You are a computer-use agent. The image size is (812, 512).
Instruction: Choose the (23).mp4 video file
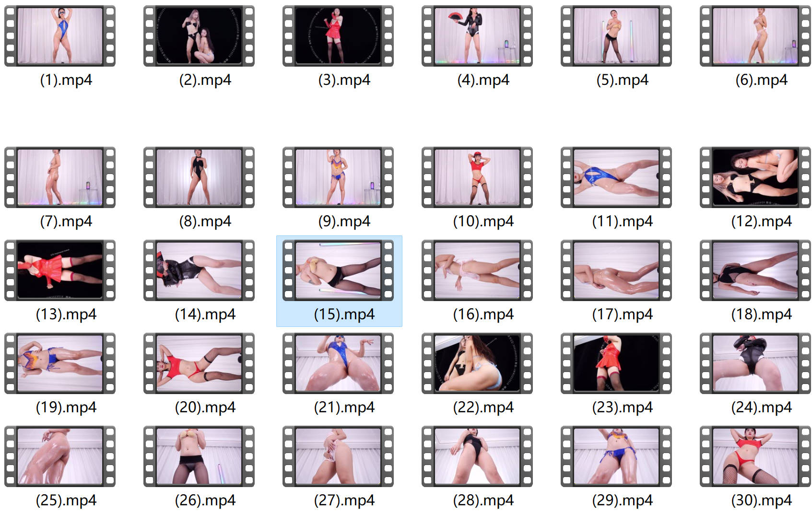pos(616,363)
